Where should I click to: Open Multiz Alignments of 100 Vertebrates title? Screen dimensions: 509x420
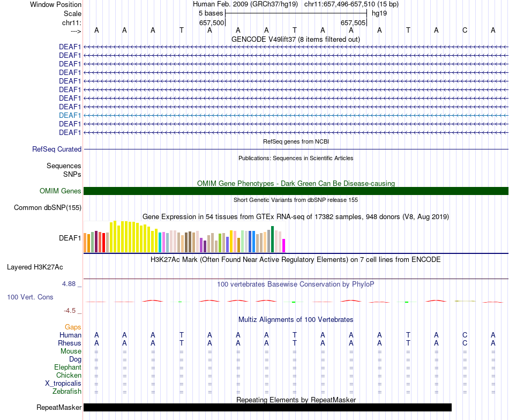coord(296,319)
